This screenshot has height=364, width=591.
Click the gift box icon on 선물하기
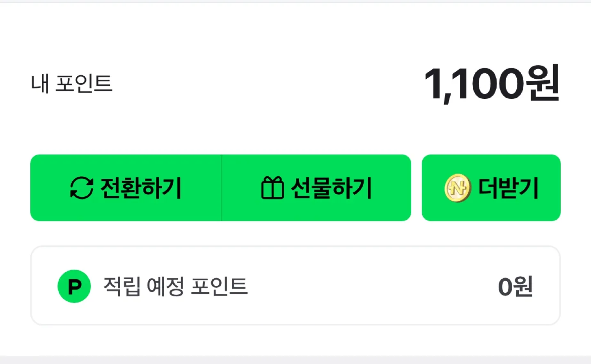272,188
